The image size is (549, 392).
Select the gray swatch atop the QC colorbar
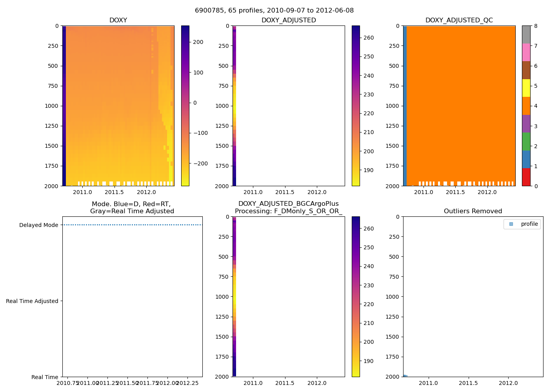[x=526, y=34]
